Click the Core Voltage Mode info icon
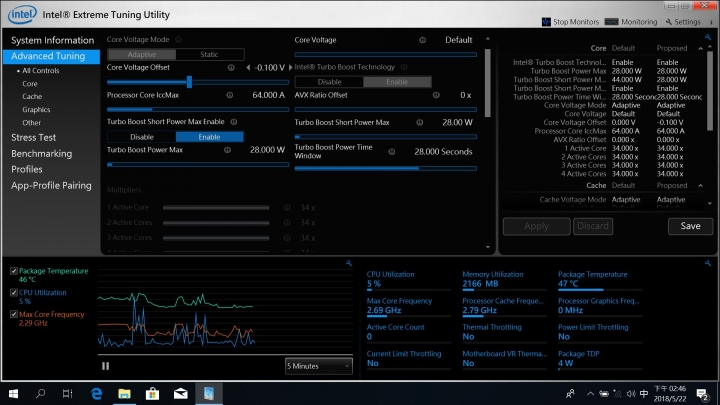The height and width of the screenshot is (405, 720). coord(179,39)
